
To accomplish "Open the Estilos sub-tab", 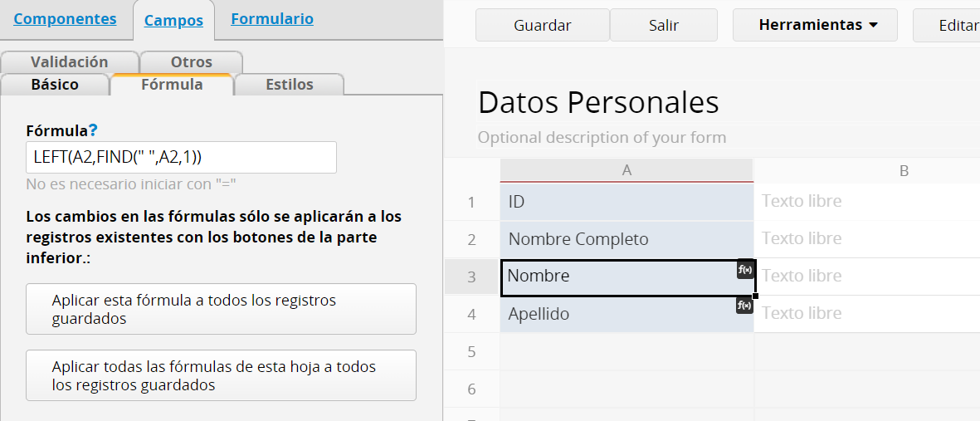I will click(290, 85).
